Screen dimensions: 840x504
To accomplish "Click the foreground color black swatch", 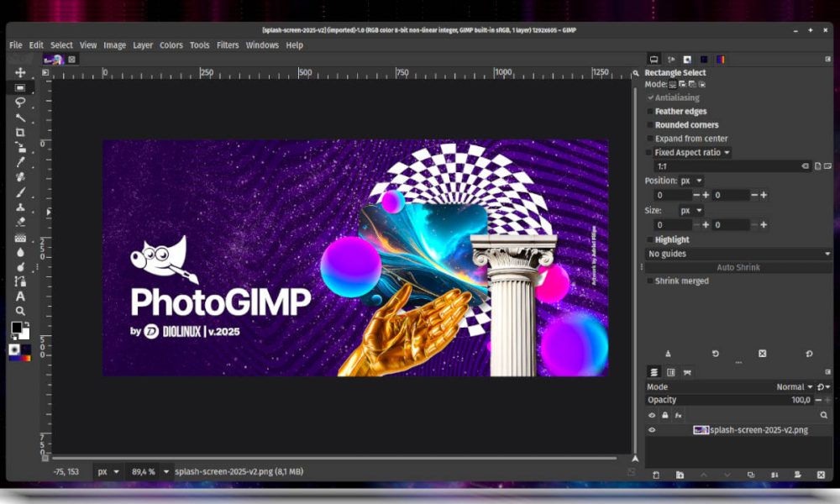I will tap(17, 328).
